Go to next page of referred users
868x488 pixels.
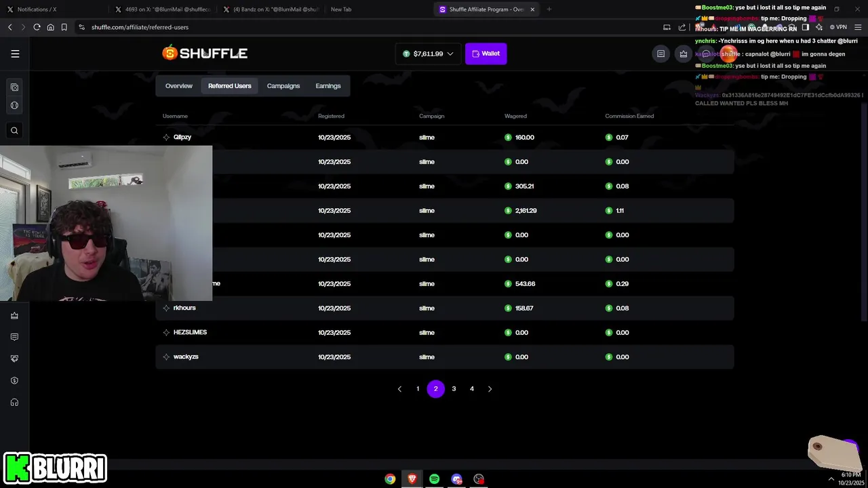tap(490, 389)
